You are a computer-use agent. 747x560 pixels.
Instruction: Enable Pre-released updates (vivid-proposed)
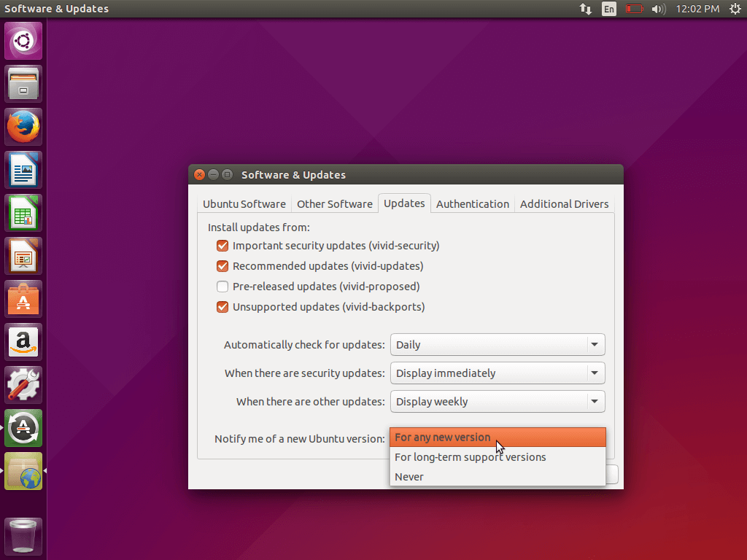tap(223, 287)
